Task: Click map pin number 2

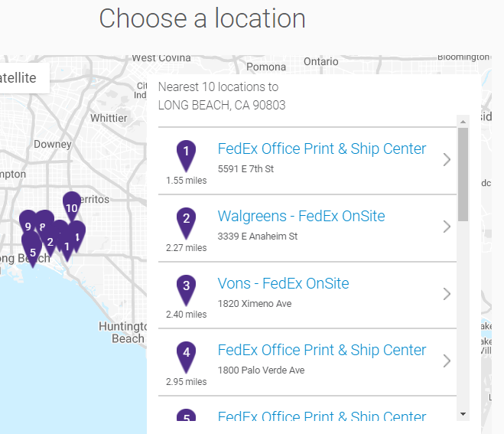Action: click(50, 243)
